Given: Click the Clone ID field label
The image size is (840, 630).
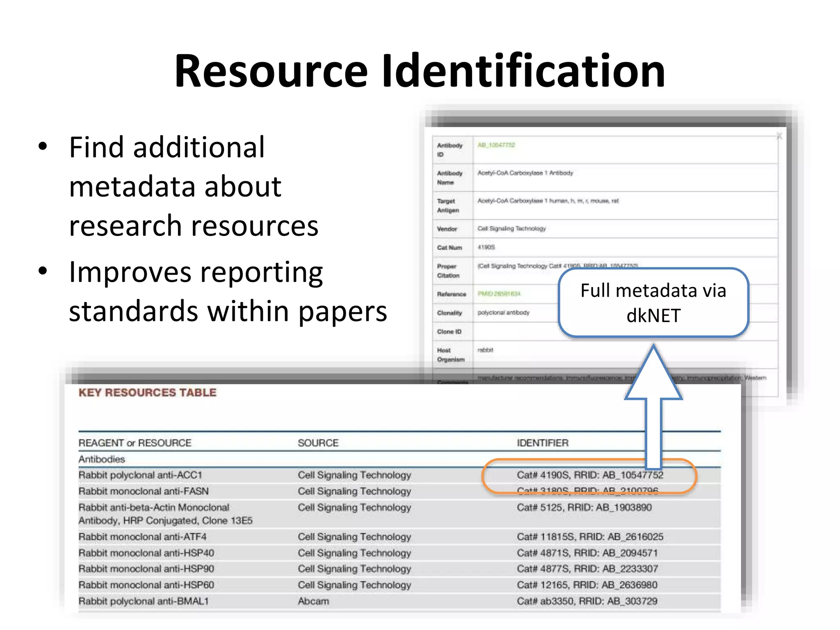Looking at the screenshot, I should pyautogui.click(x=449, y=331).
